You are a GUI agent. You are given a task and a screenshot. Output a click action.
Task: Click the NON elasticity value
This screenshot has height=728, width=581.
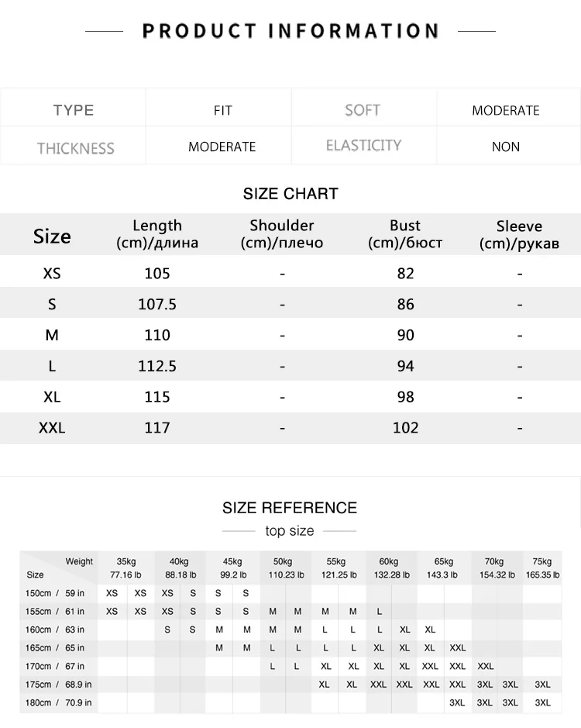[x=506, y=147]
